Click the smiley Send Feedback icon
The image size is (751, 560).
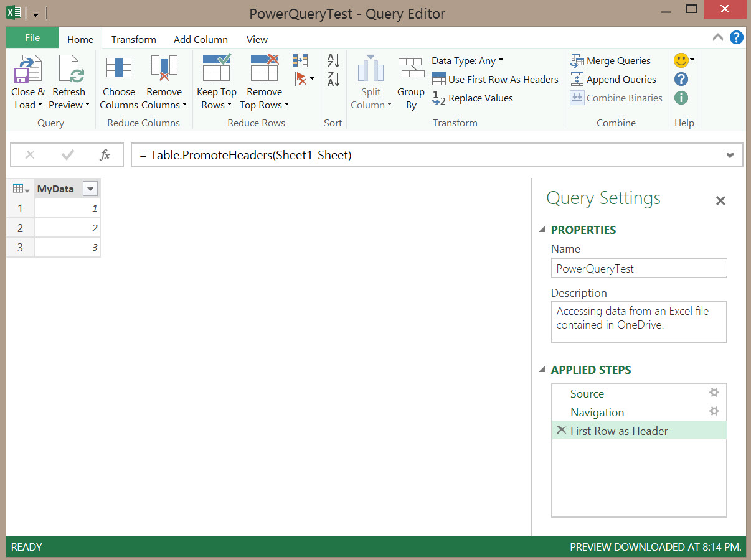click(681, 60)
